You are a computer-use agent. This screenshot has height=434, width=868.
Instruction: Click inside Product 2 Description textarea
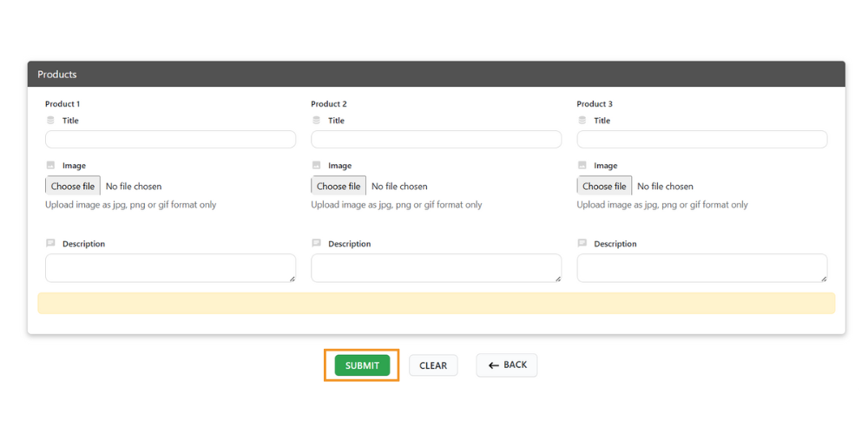[436, 268]
